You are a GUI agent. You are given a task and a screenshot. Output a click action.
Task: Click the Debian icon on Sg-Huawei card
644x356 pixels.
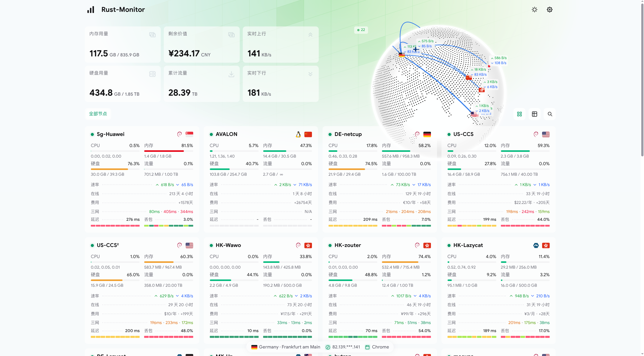179,134
